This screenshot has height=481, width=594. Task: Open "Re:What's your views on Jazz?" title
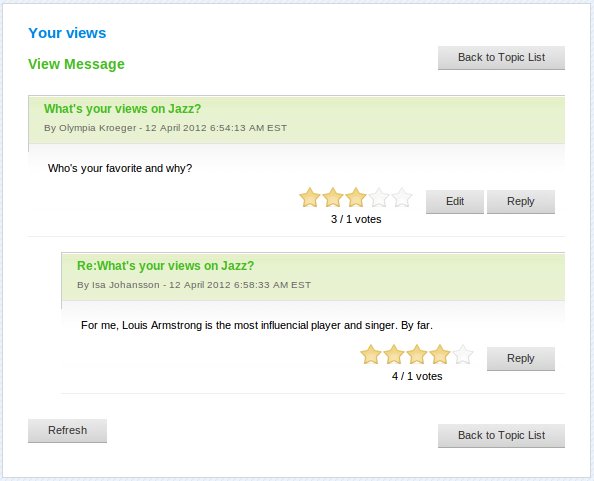point(166,265)
